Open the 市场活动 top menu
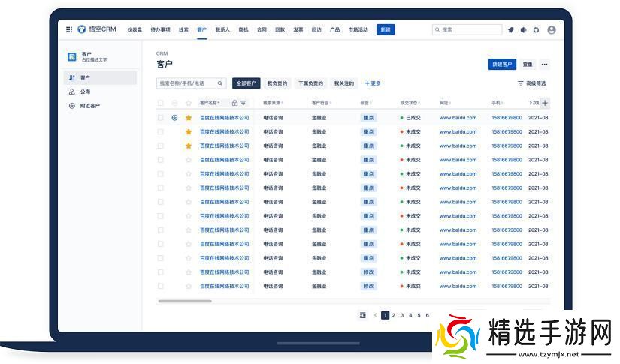The image size is (620, 364). point(358,29)
